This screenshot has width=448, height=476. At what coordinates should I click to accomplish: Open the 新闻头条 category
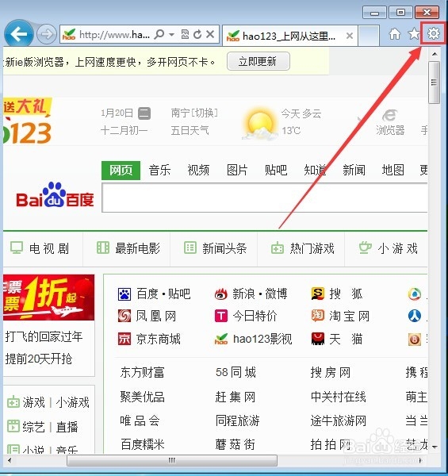[216, 248]
